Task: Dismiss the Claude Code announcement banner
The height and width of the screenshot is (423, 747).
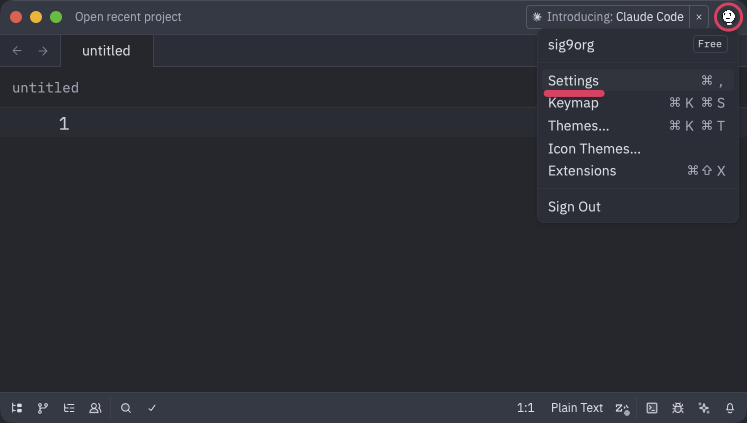Action: [699, 17]
